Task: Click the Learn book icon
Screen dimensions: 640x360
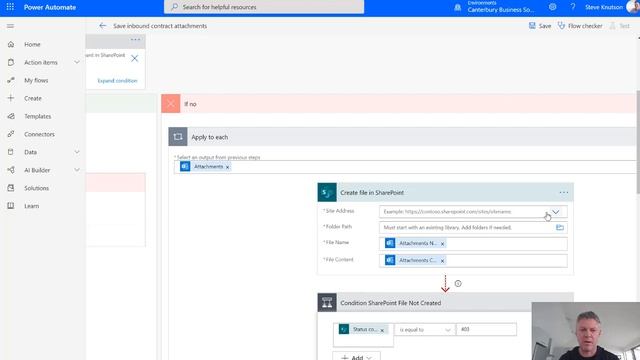Action: pyautogui.click(x=11, y=206)
